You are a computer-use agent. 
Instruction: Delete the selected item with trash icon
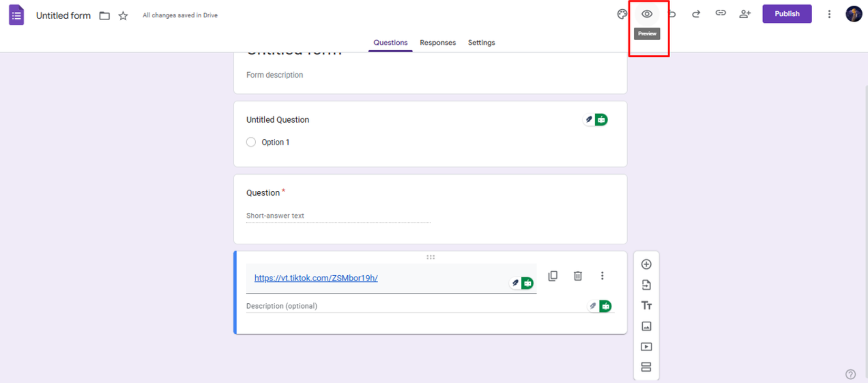click(577, 276)
